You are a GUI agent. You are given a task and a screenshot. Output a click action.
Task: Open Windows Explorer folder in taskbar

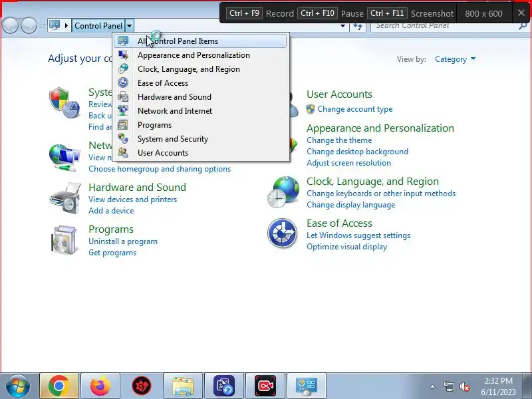183,386
